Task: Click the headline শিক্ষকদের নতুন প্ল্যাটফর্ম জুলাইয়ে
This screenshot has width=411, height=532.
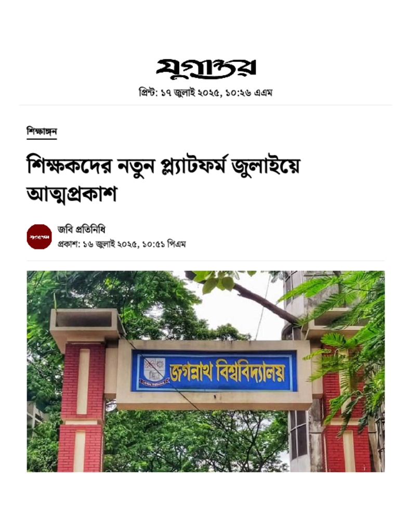Action: pos(164,167)
